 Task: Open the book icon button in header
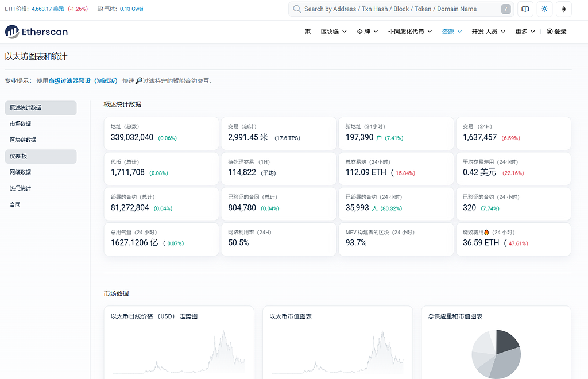[x=524, y=9]
